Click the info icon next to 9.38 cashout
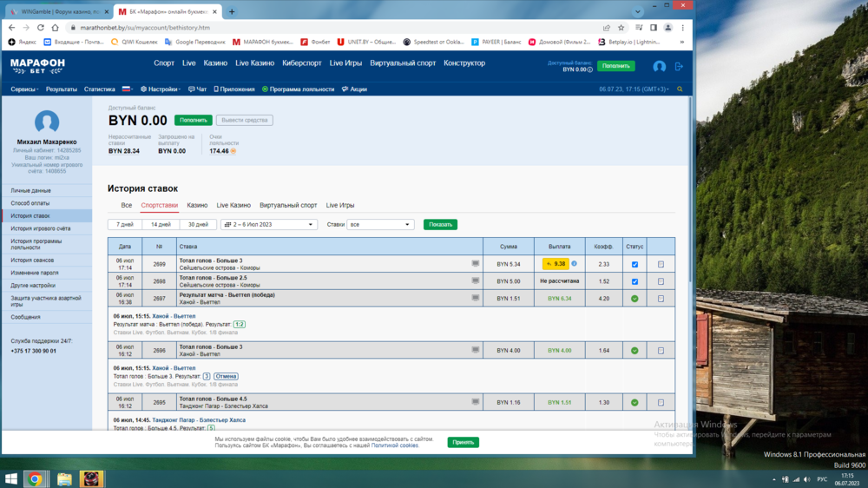This screenshot has height=488, width=868. (574, 264)
